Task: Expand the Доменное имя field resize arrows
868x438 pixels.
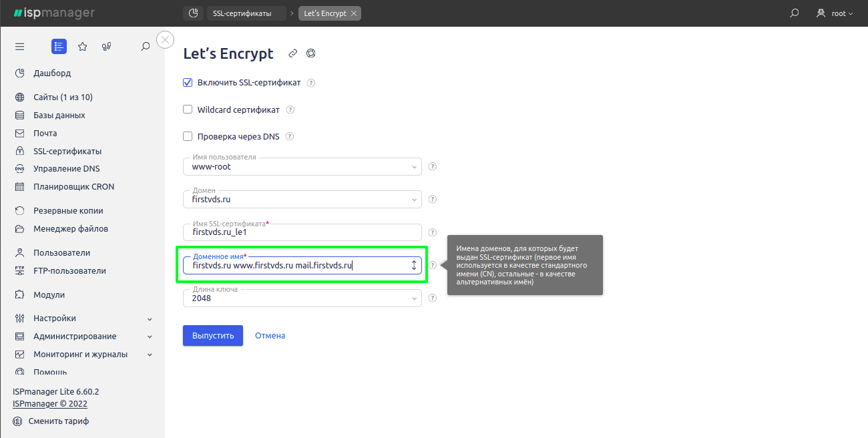Action: [414, 265]
